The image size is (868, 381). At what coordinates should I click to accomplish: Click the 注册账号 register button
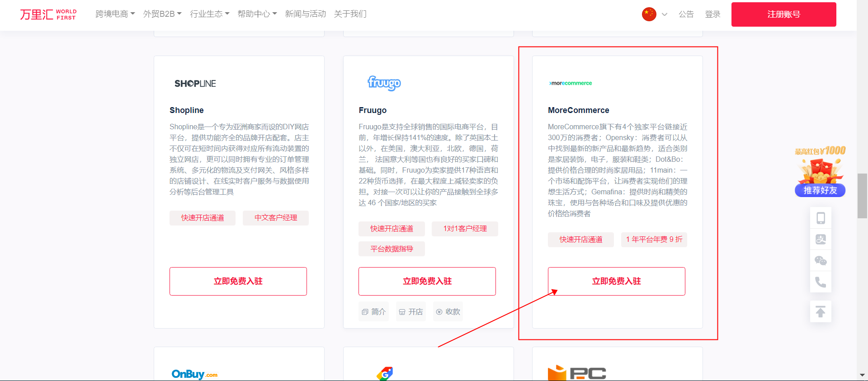pos(784,14)
